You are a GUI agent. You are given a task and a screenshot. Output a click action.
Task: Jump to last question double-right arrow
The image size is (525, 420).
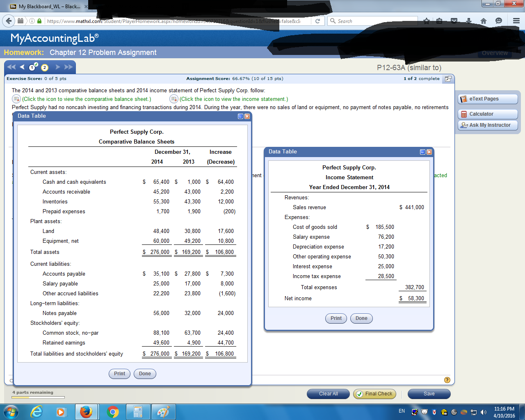68,67
